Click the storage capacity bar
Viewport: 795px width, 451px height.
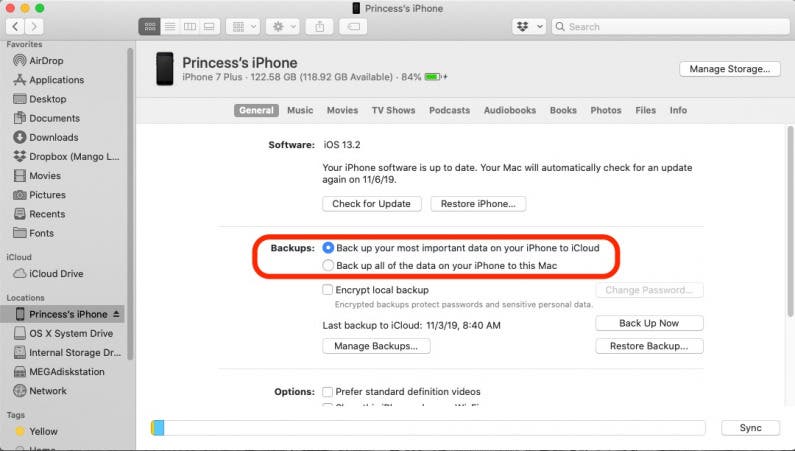click(430, 428)
